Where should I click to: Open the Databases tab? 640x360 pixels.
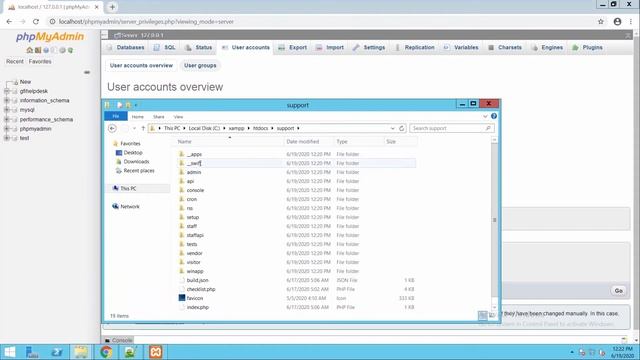[126, 47]
